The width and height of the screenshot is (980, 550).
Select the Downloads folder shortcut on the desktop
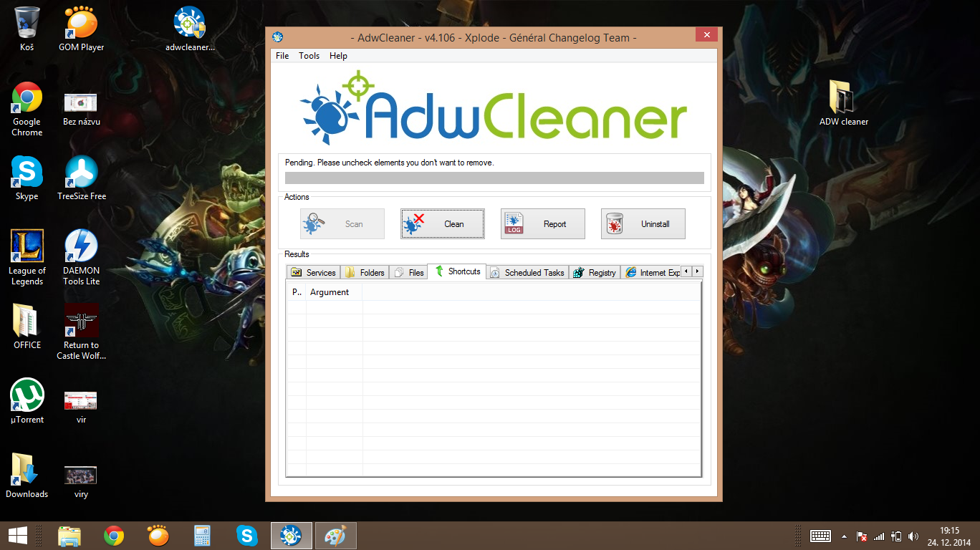(x=27, y=476)
